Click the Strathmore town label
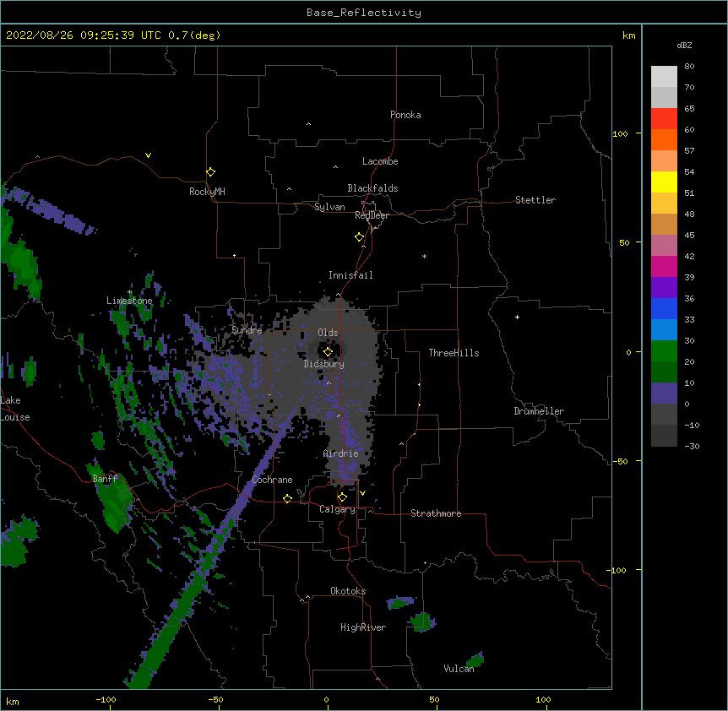The height and width of the screenshot is (711, 728). (x=436, y=513)
